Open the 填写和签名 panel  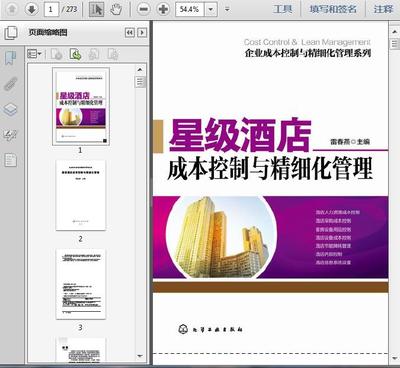333,9
